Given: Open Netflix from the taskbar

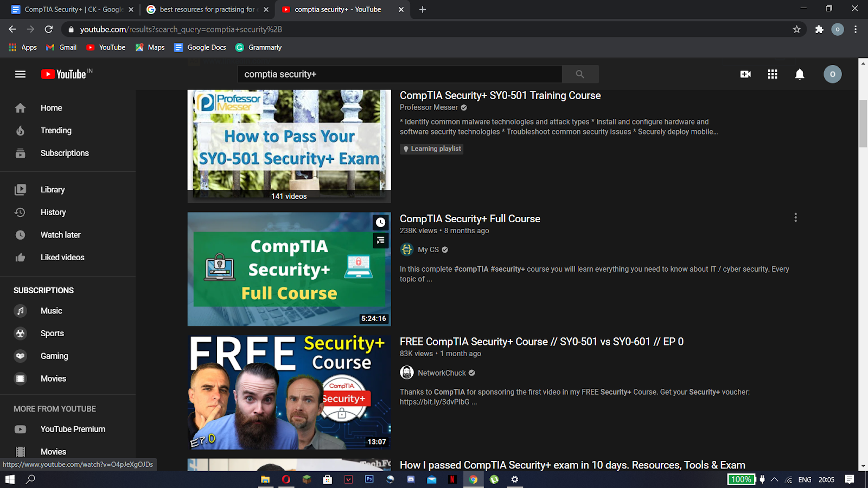Looking at the screenshot, I should coord(452,479).
